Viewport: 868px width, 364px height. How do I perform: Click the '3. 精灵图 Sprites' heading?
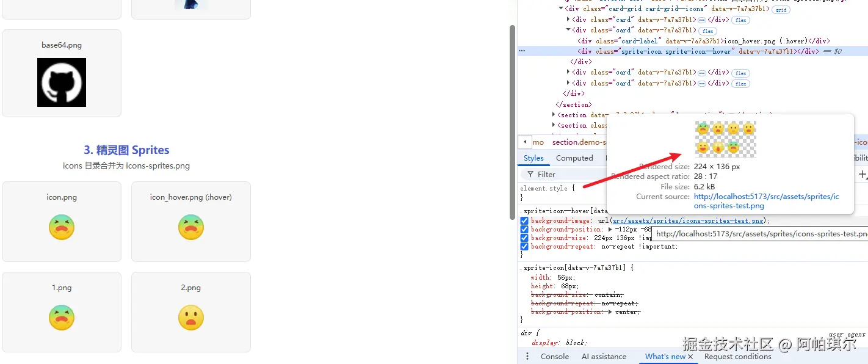tap(126, 150)
